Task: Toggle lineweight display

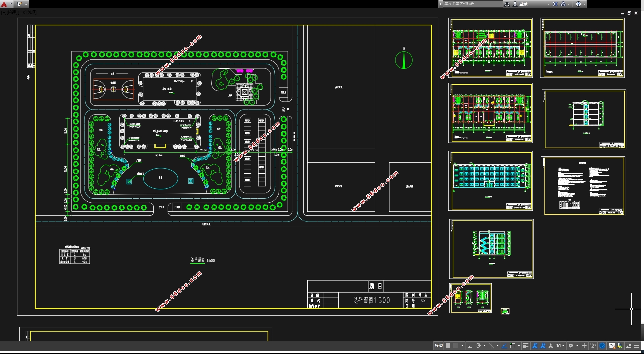Action: [x=525, y=346]
